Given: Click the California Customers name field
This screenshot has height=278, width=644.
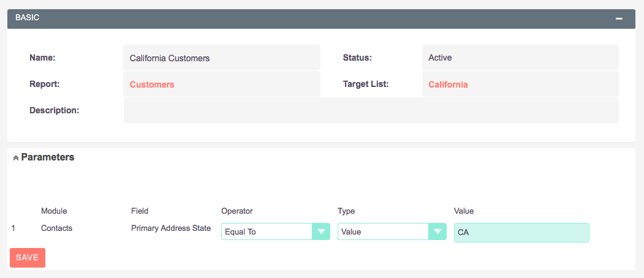Looking at the screenshot, I should click(x=222, y=58).
